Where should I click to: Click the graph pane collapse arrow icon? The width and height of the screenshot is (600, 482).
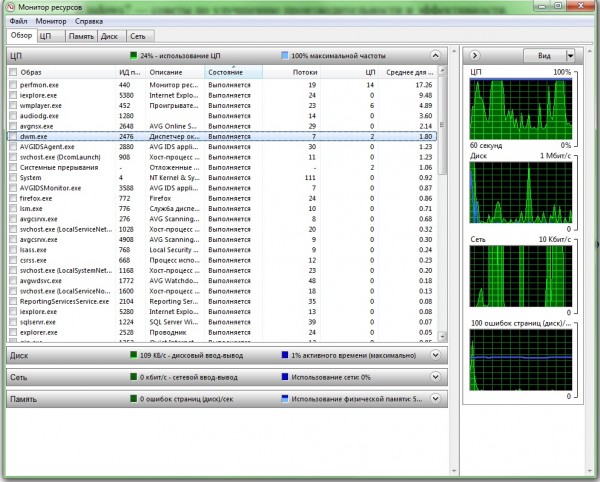pyautogui.click(x=474, y=55)
